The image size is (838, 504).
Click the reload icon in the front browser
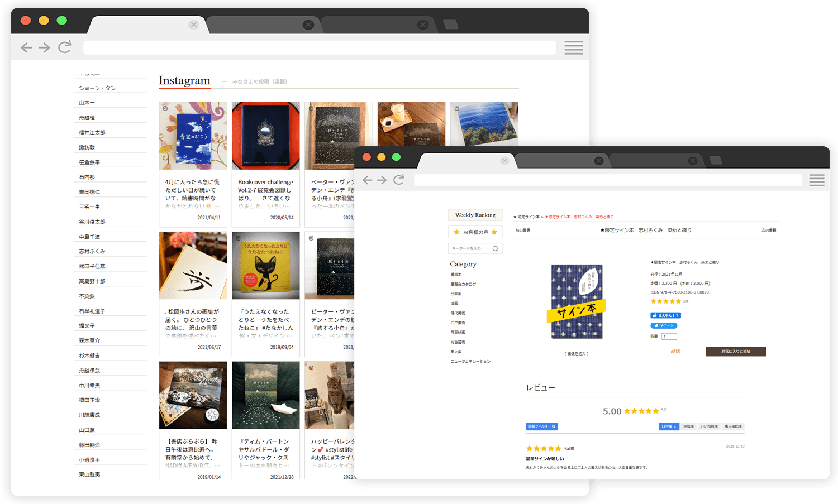coord(398,180)
